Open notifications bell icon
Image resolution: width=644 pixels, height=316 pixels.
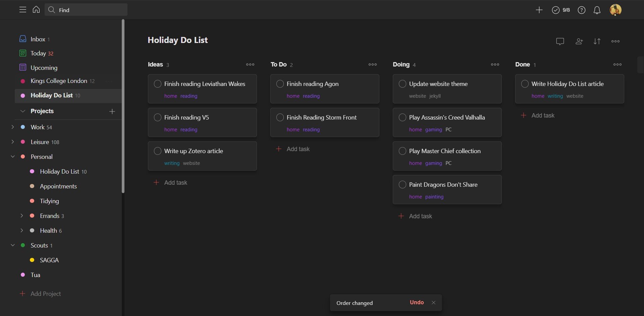click(597, 10)
